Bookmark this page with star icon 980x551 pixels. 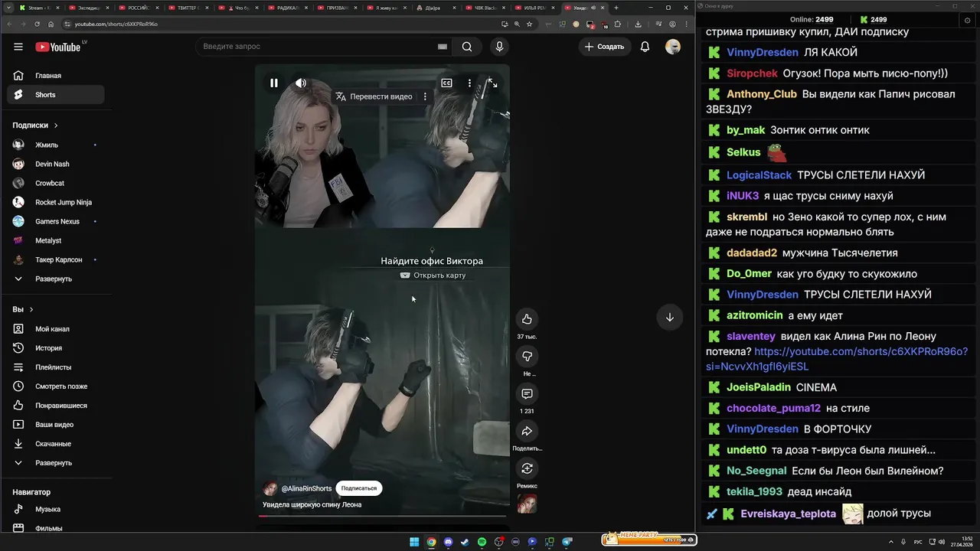(x=530, y=24)
